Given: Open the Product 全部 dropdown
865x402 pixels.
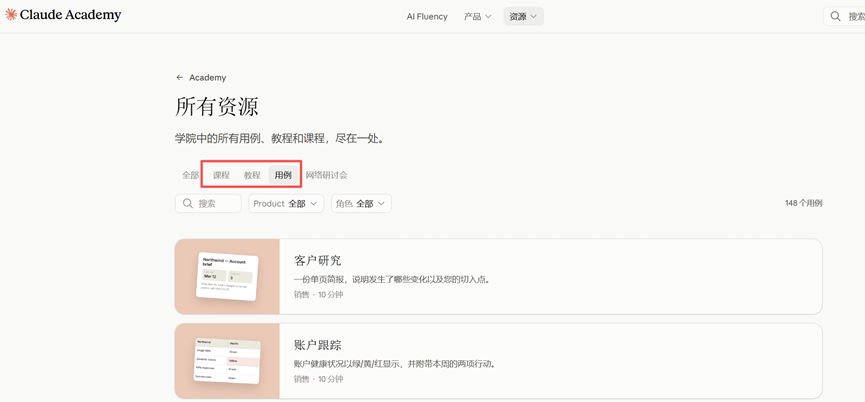Looking at the screenshot, I should [x=286, y=203].
